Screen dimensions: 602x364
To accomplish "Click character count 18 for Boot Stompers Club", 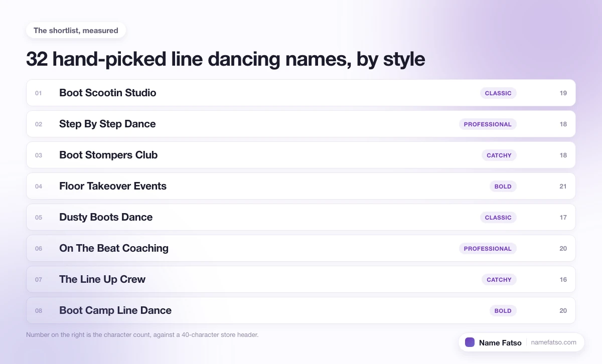I will 563,155.
